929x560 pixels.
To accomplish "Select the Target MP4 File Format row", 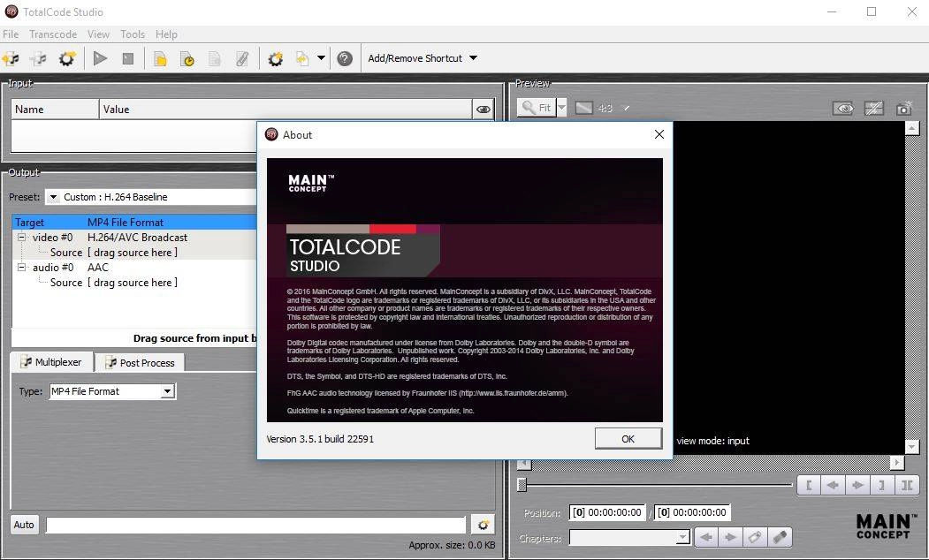I will (x=134, y=223).
